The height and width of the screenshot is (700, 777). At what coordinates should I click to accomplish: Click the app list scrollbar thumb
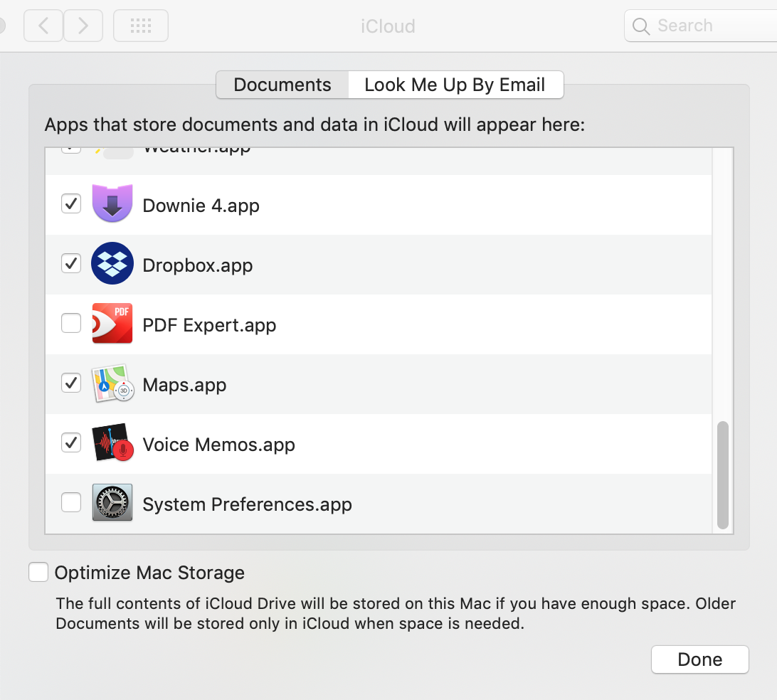pyautogui.click(x=723, y=474)
